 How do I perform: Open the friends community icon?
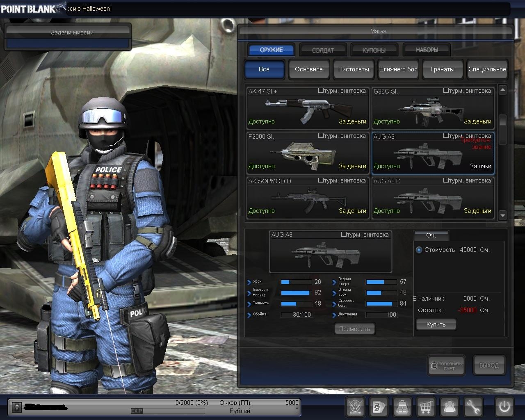pos(450,407)
